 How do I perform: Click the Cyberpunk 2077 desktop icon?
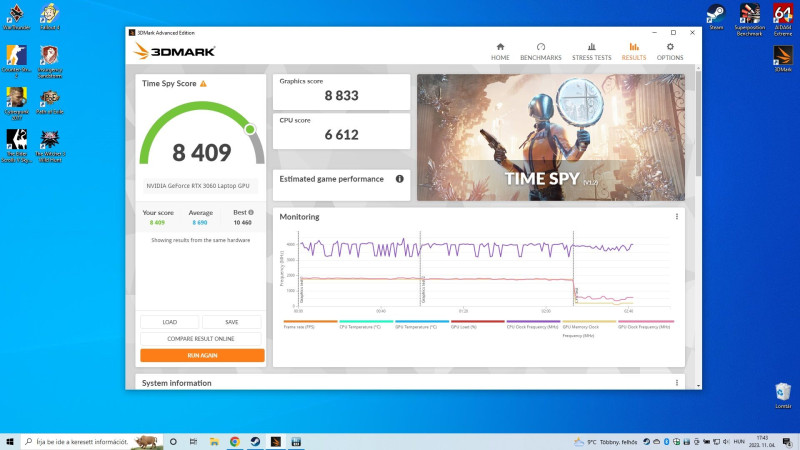point(16,104)
